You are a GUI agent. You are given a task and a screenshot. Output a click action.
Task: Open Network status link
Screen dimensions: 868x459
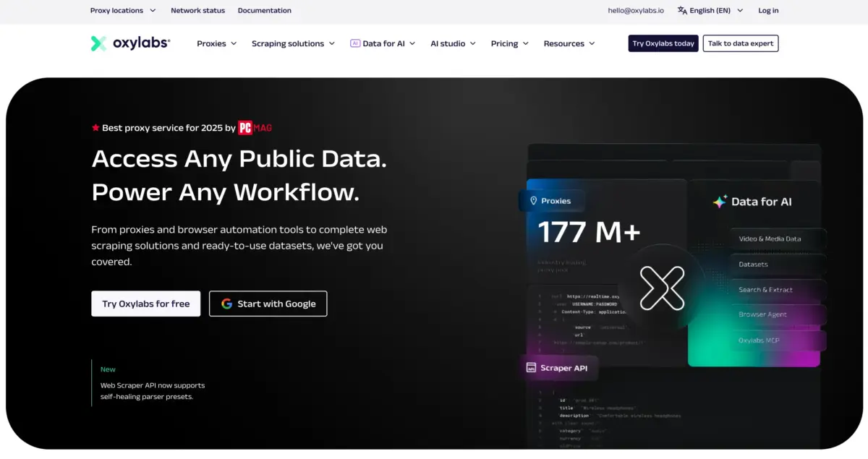pyautogui.click(x=197, y=10)
